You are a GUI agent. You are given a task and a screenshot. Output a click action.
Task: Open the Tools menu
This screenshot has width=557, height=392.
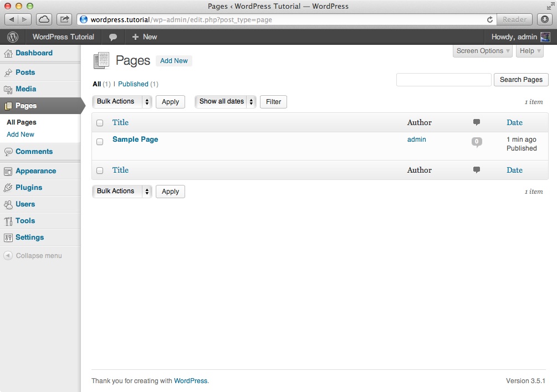click(25, 221)
